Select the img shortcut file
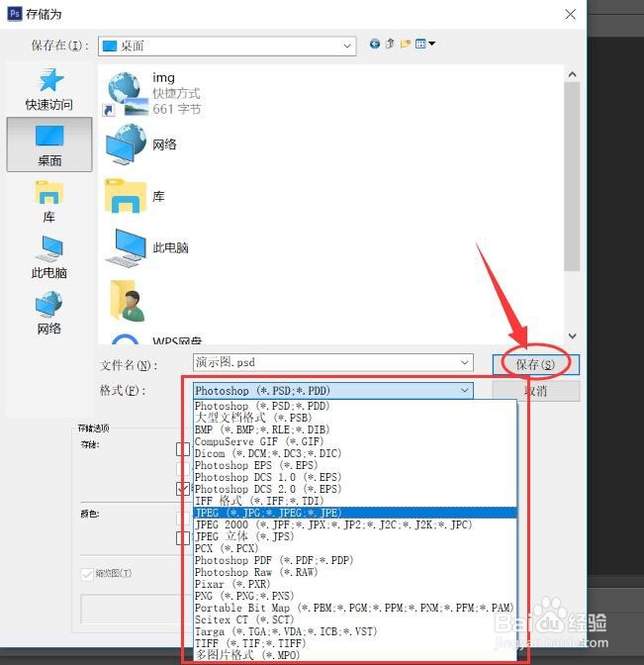 point(153,94)
